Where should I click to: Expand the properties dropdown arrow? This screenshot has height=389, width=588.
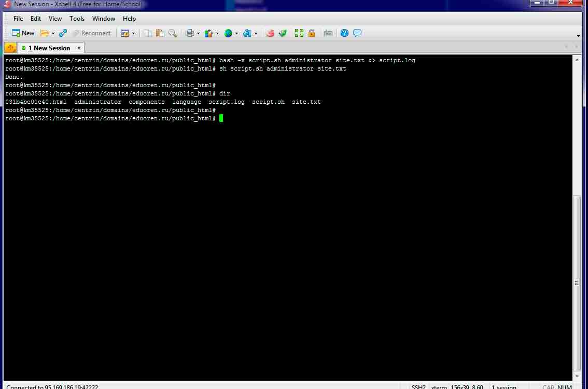point(133,33)
